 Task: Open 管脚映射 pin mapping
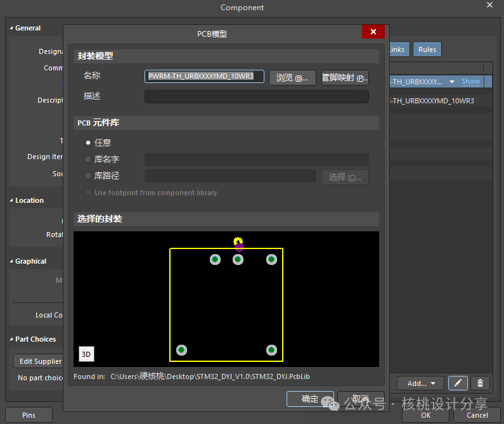(x=345, y=77)
